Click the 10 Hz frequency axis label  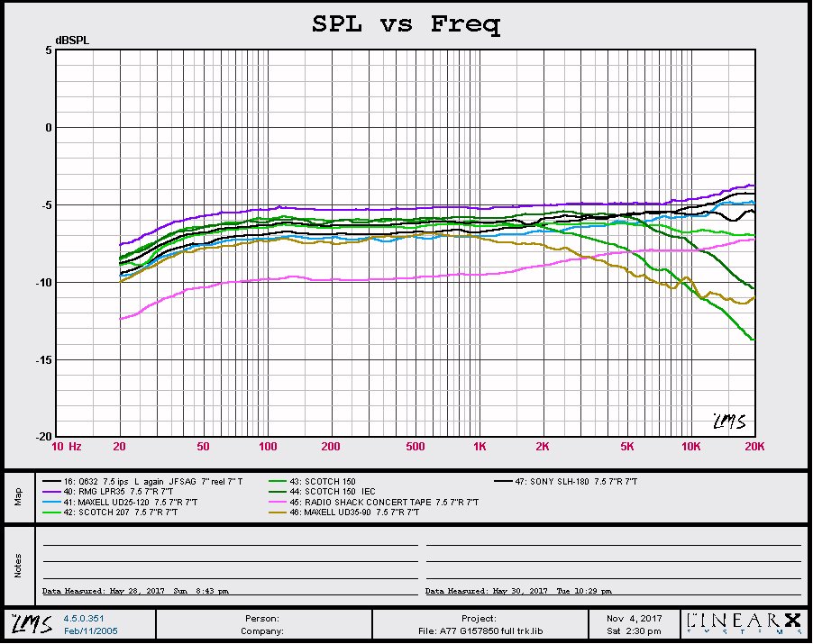(x=66, y=447)
